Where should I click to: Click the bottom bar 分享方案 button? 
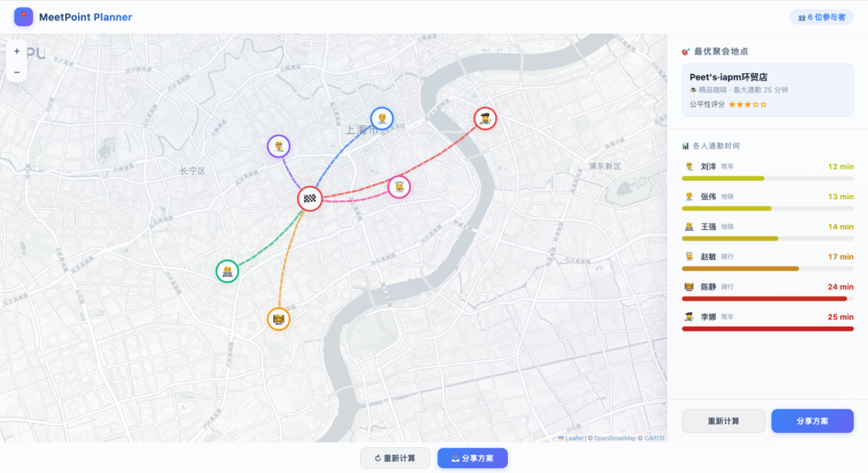(x=473, y=458)
